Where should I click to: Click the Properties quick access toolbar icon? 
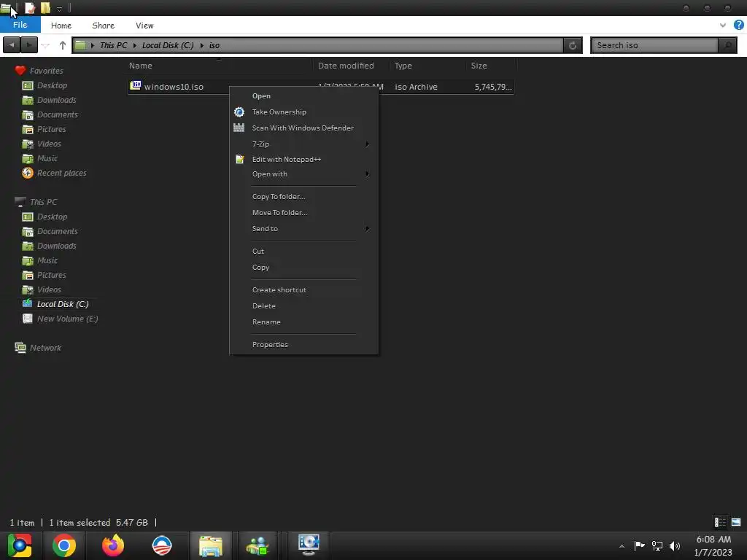[29, 7]
